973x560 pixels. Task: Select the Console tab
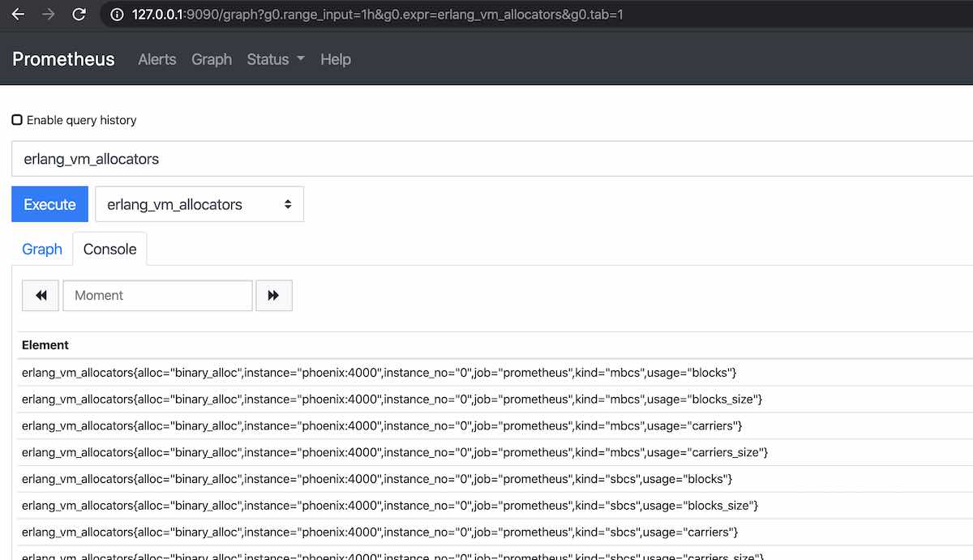[109, 249]
